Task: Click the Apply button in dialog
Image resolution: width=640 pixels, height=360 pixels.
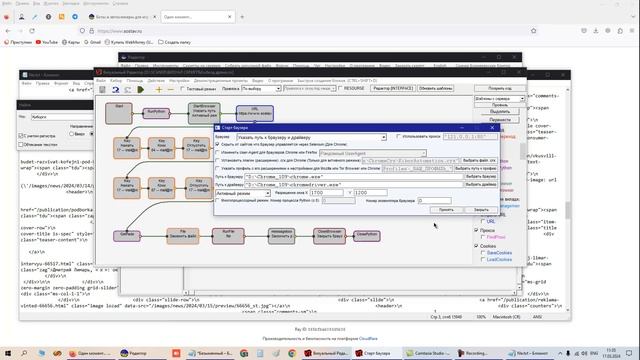Action: point(446,210)
